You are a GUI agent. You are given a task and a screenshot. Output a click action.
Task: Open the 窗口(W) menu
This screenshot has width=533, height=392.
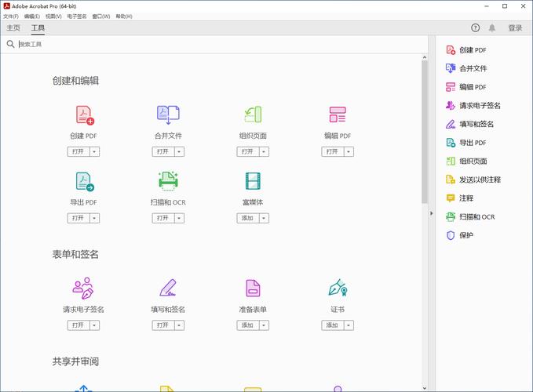(x=101, y=16)
